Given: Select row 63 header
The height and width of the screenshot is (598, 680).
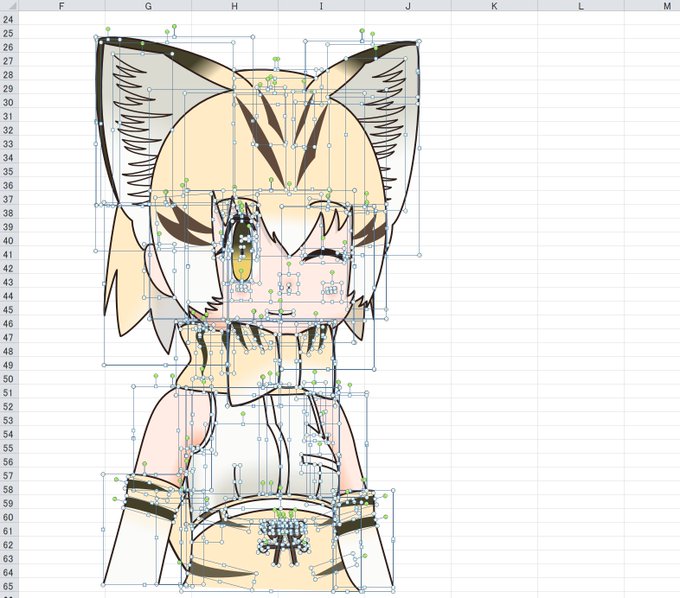Looking at the screenshot, I should (x=9, y=559).
